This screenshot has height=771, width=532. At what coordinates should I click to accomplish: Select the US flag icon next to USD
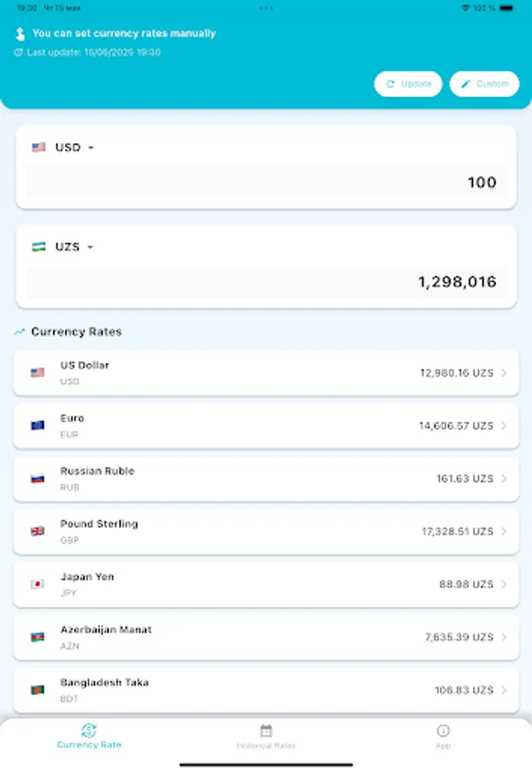coord(38,147)
